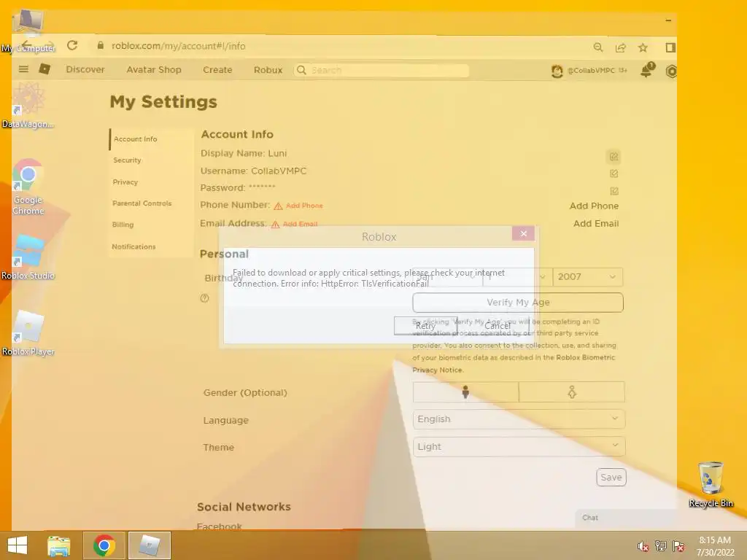Open File Explorer from taskbar
Viewport: 747px width, 560px height.
tap(59, 545)
